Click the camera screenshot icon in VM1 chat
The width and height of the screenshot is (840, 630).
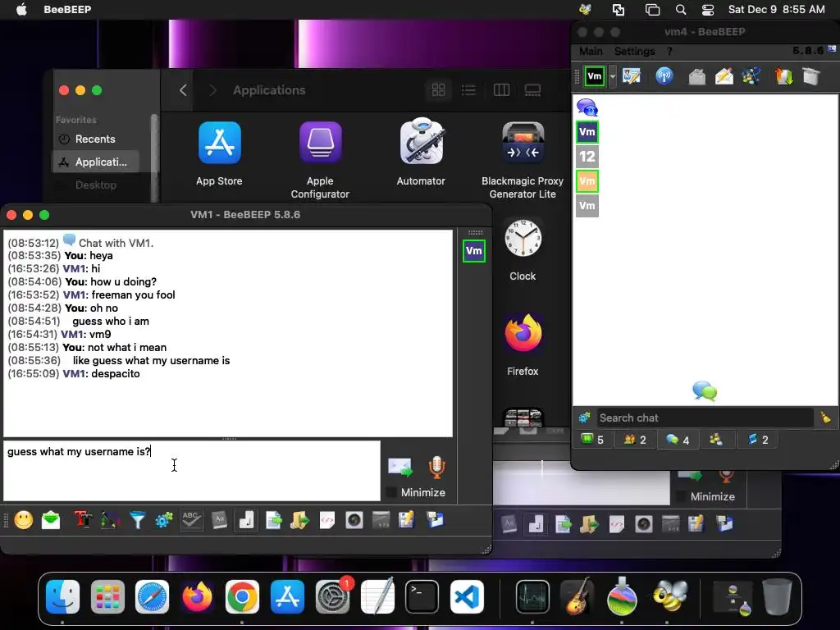tap(354, 520)
